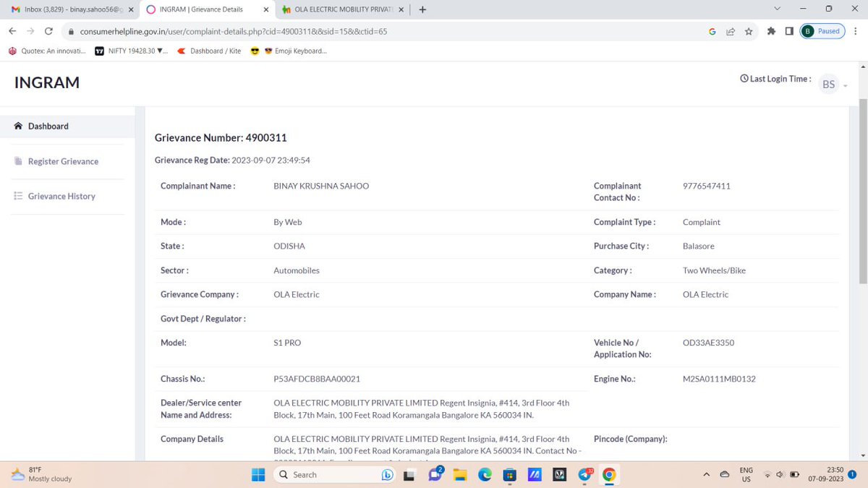
Task: Select engine number M2SA0111MB0132
Action: (719, 379)
